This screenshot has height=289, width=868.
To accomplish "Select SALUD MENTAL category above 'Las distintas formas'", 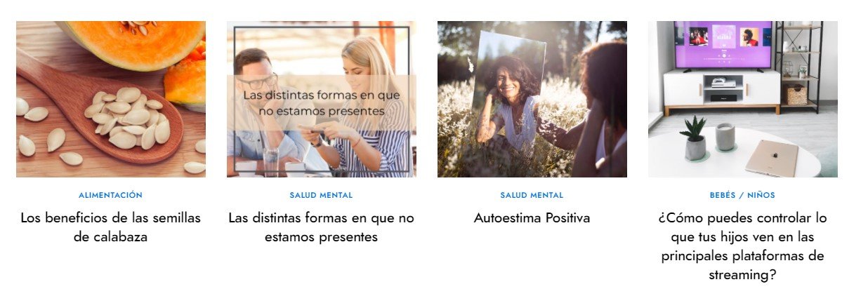I will tap(322, 195).
